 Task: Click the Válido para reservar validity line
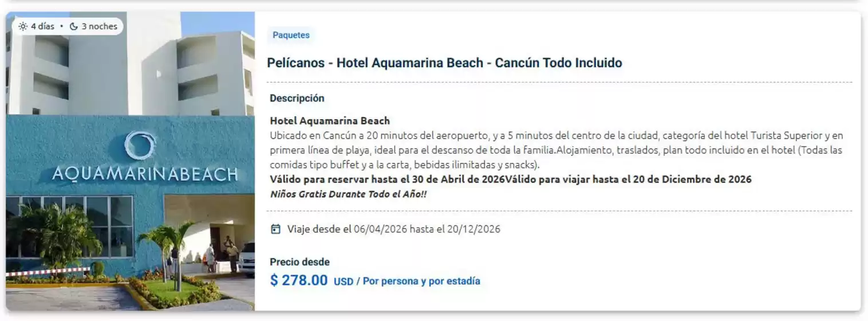coord(510,179)
